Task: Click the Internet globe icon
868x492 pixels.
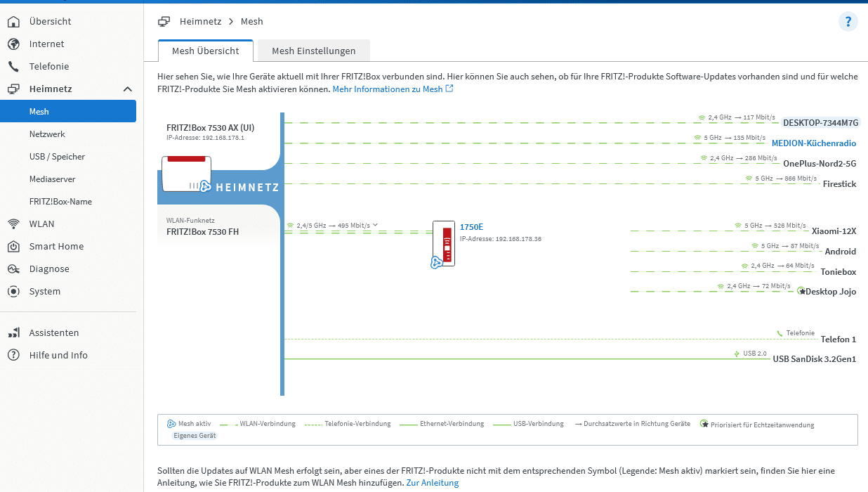Action: pyautogui.click(x=13, y=44)
